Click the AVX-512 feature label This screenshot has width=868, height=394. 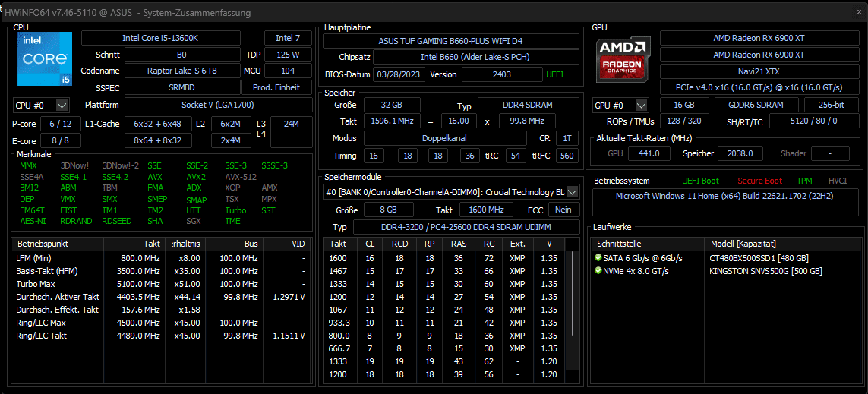241,177
